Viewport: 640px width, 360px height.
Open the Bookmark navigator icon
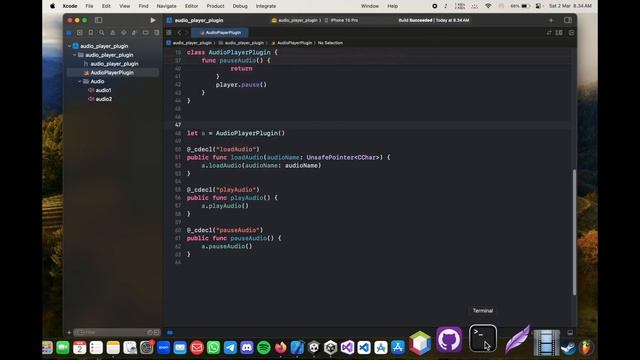[x=91, y=33]
